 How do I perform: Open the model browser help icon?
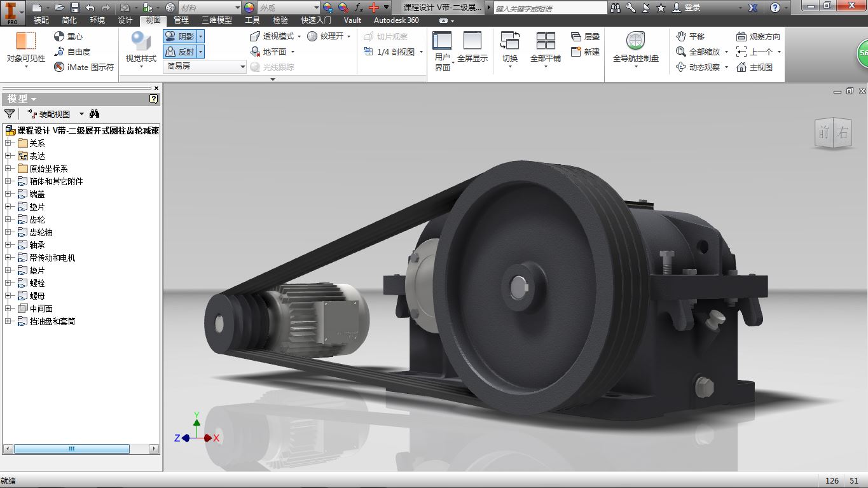[153, 99]
